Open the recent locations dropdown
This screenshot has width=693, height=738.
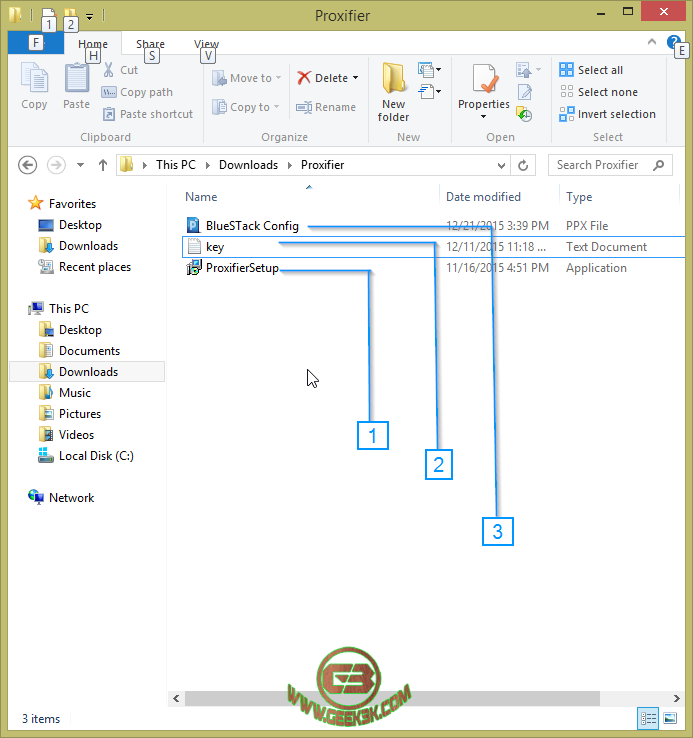pyautogui.click(x=81, y=165)
